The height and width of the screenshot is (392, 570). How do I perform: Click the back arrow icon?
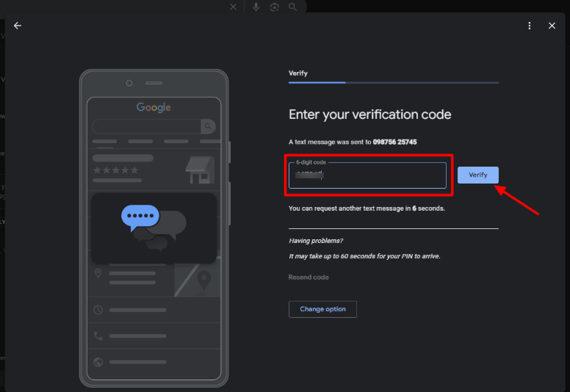pos(18,26)
